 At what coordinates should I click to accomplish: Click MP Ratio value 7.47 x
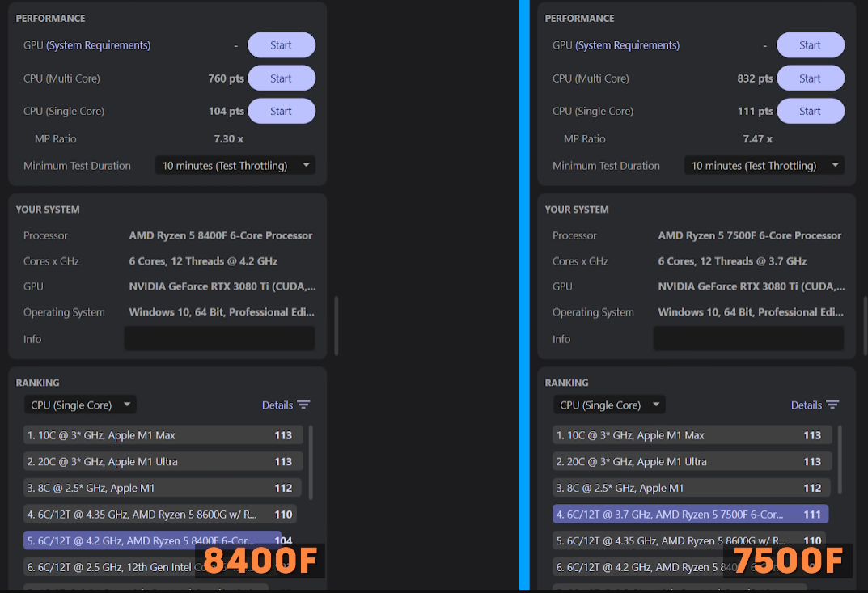point(758,139)
